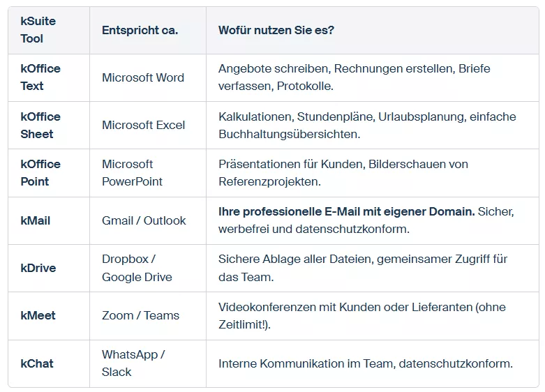Select the 'Dropbox / Google Drive' cell

[148, 268]
